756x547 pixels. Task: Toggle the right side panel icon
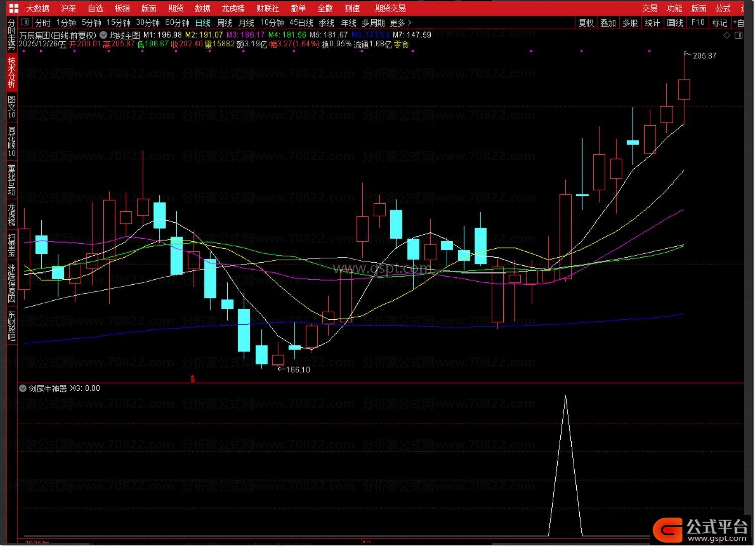point(738,35)
